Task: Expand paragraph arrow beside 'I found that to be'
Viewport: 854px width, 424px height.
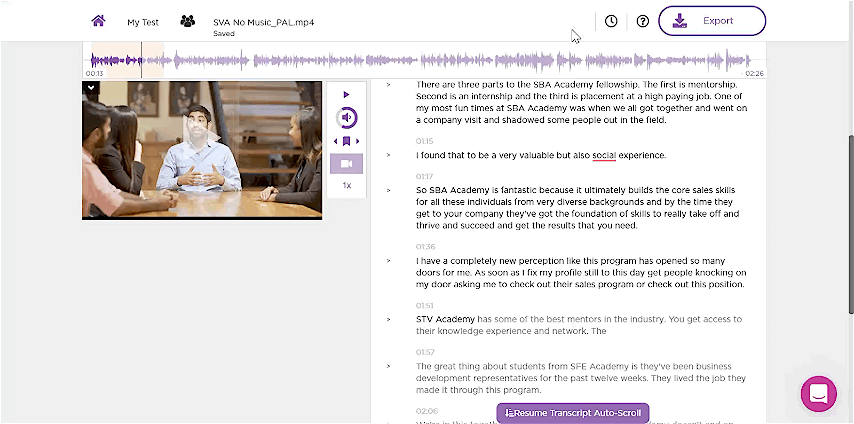Action: 388,155
